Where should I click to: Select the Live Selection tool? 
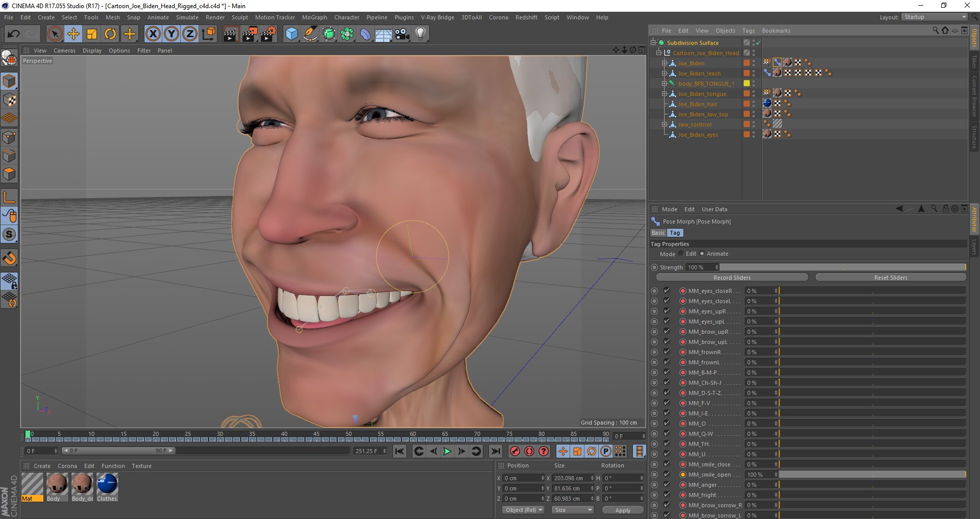pos(55,34)
